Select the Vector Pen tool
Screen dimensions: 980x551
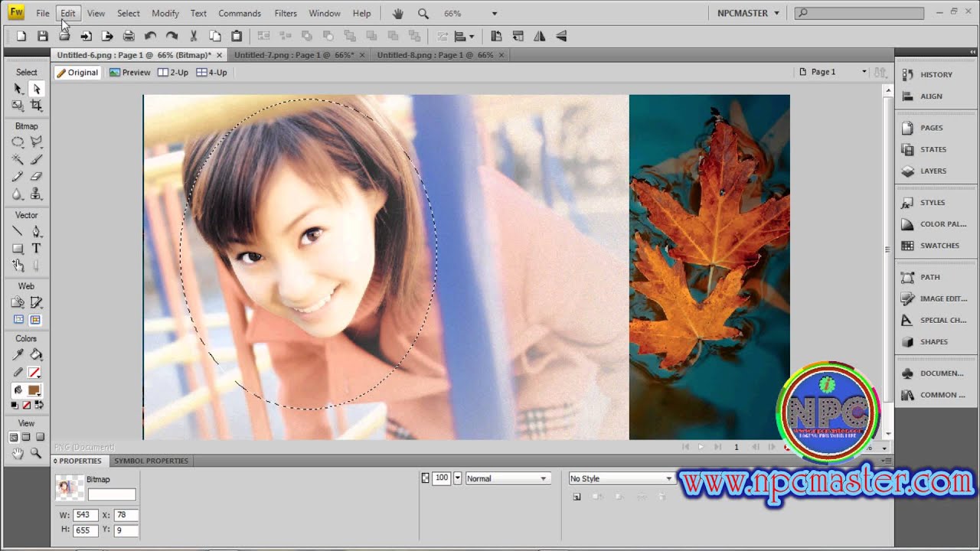coord(36,231)
